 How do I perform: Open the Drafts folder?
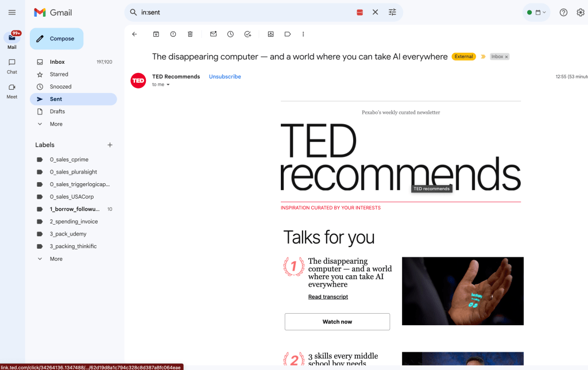73,111
